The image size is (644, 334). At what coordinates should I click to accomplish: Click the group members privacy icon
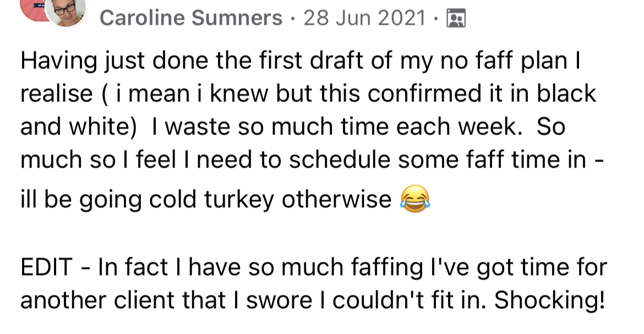[457, 19]
